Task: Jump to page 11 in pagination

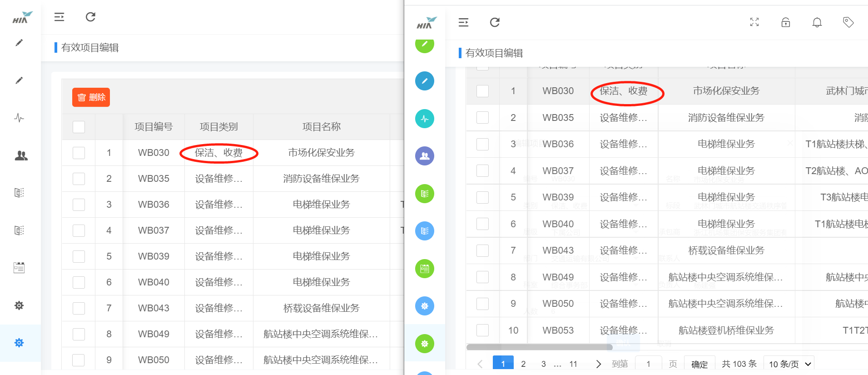Action: click(x=573, y=364)
